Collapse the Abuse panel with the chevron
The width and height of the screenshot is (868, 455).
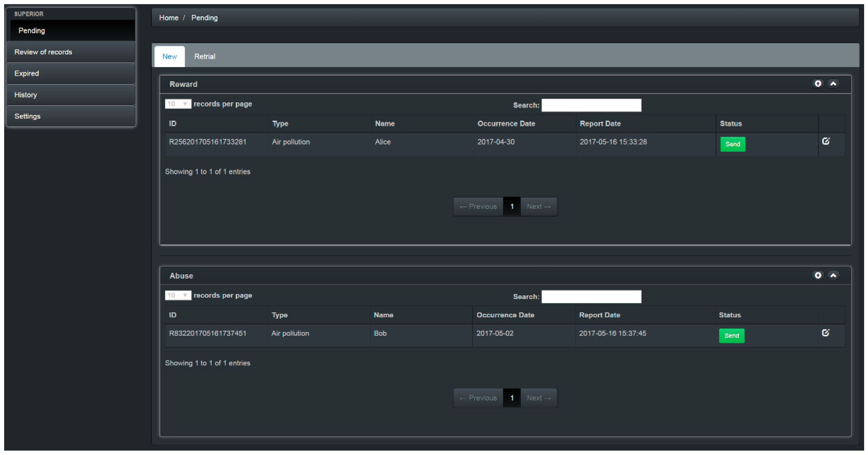coord(833,275)
